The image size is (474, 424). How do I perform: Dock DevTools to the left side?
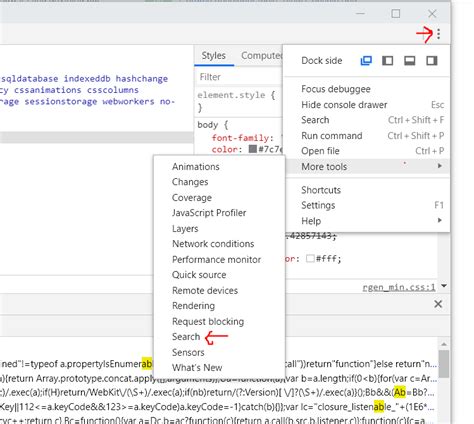(x=387, y=61)
